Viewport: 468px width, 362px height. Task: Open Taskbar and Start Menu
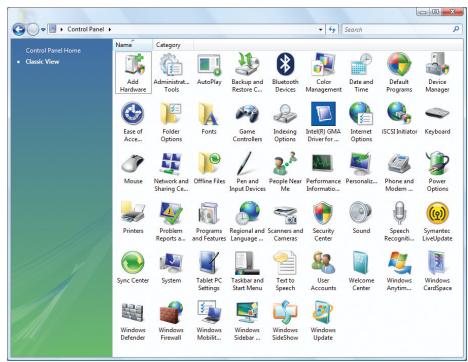(247, 271)
